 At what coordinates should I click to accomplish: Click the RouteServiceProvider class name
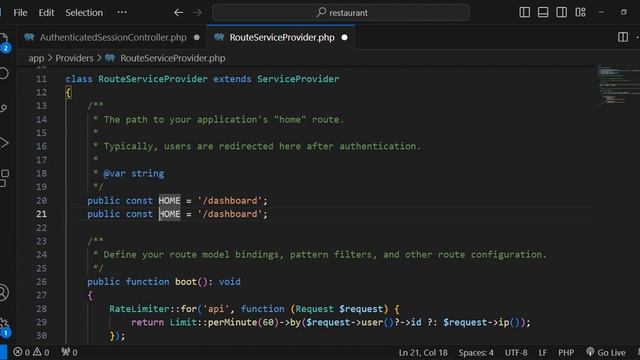coord(153,79)
